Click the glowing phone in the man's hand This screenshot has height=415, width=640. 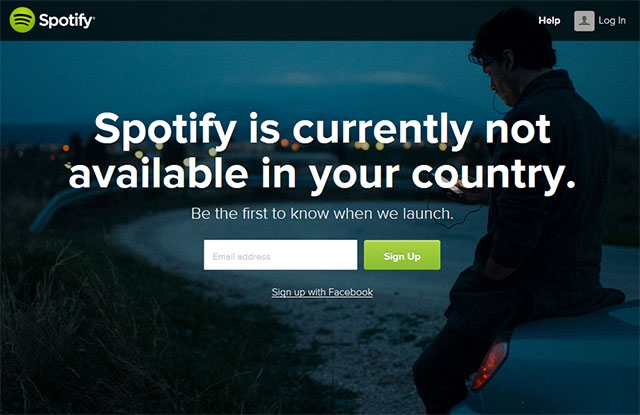click(455, 188)
